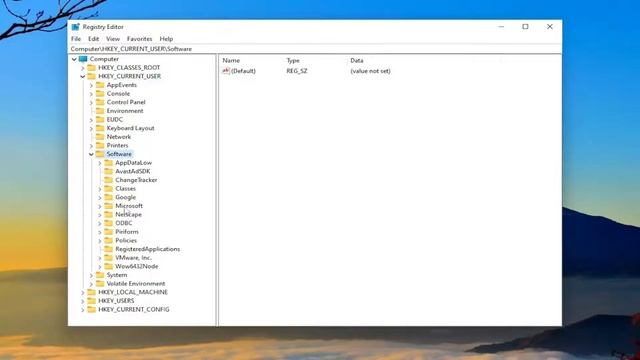The height and width of the screenshot is (360, 640).
Task: Maximize the Registry Editor window
Action: coord(525,27)
